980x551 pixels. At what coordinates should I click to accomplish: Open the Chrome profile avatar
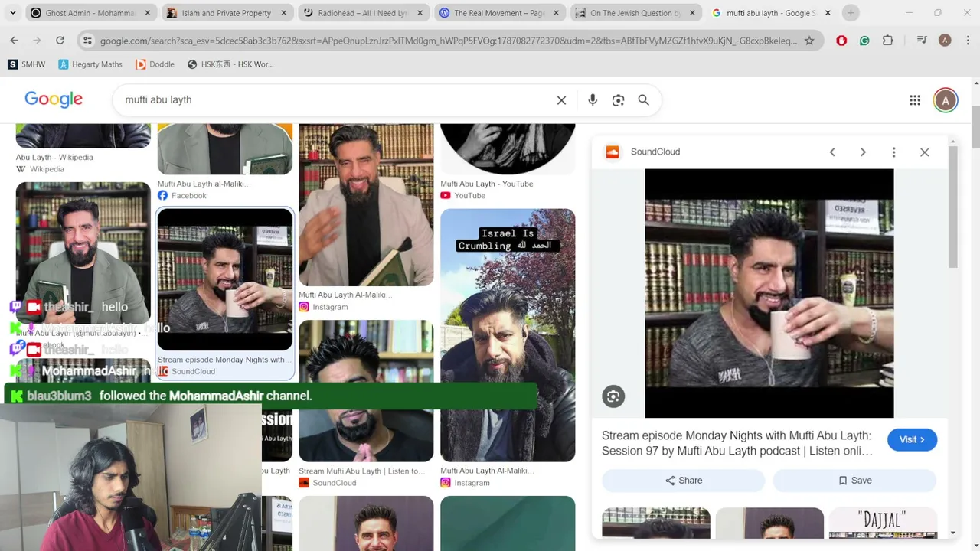pyautogui.click(x=945, y=41)
